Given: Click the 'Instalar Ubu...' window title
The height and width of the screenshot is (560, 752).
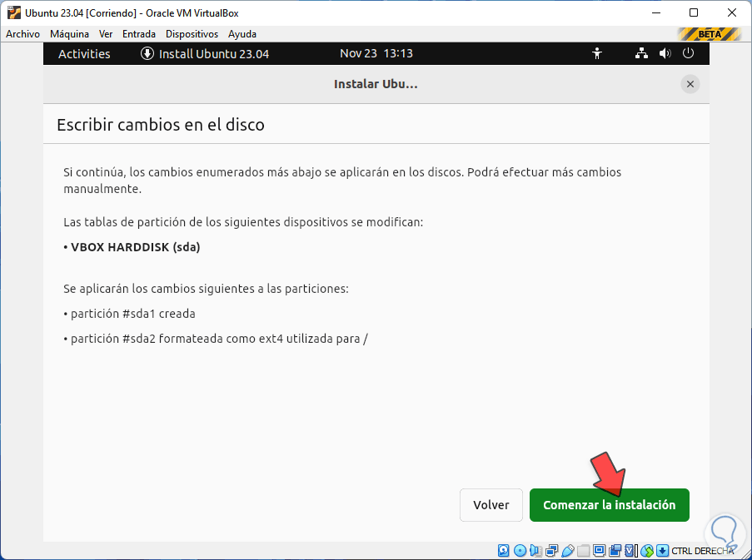Looking at the screenshot, I should point(376,84).
